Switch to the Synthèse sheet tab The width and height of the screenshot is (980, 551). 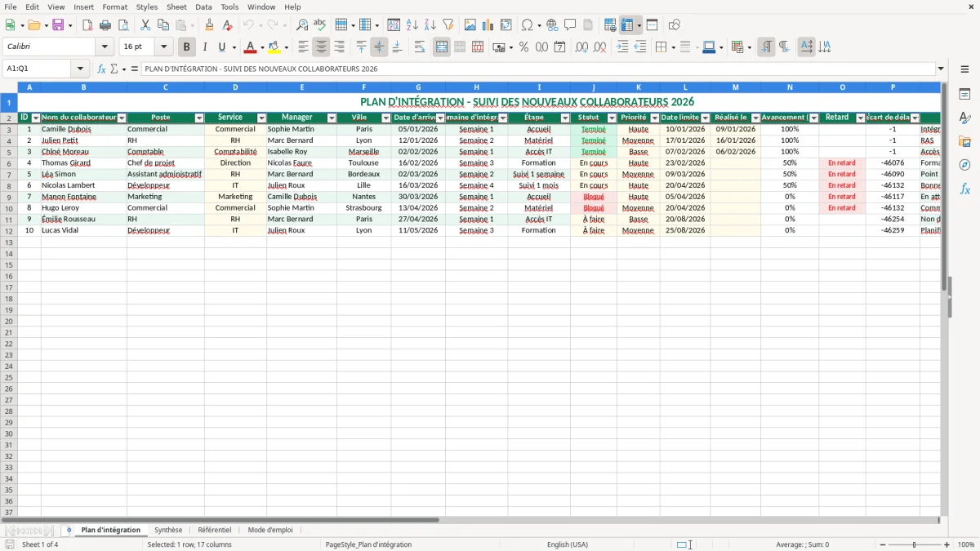coord(168,530)
